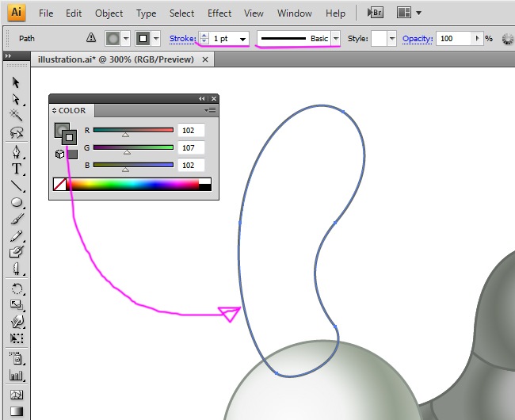Click the G slider track
This screenshot has height=420, width=515.
(133, 147)
